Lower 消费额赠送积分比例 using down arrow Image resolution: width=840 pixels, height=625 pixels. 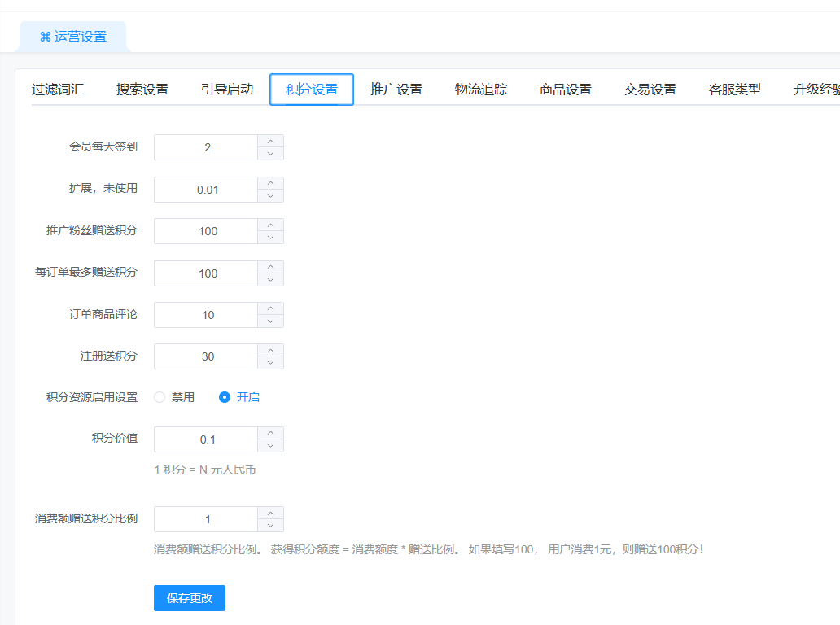point(270,525)
